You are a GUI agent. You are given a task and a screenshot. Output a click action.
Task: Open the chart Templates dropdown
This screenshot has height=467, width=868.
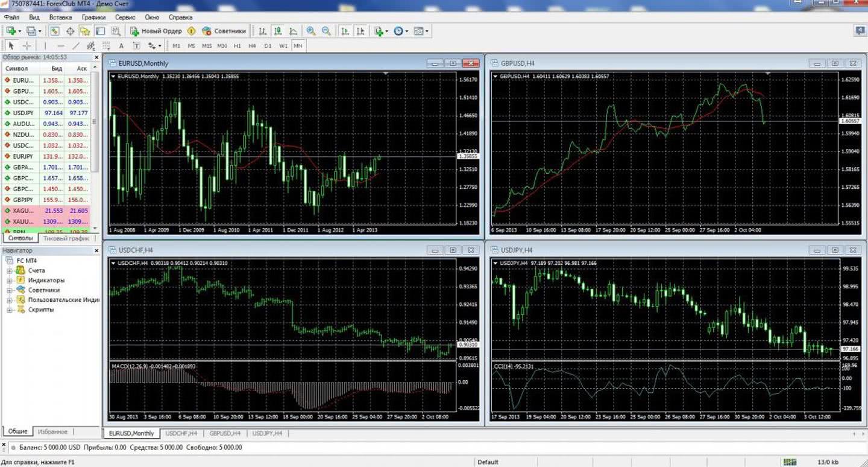(x=421, y=31)
